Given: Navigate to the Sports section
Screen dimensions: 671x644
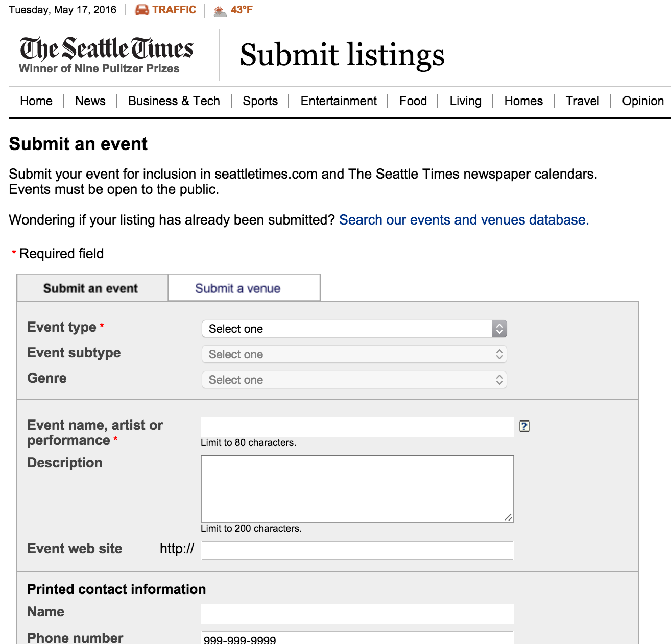Looking at the screenshot, I should pos(260,101).
